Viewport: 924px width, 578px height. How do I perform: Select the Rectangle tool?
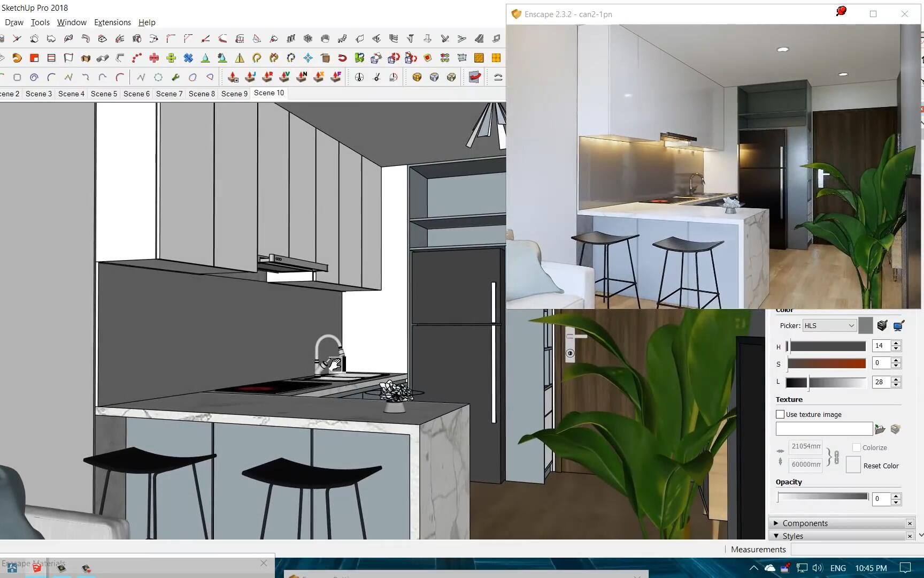click(x=18, y=77)
